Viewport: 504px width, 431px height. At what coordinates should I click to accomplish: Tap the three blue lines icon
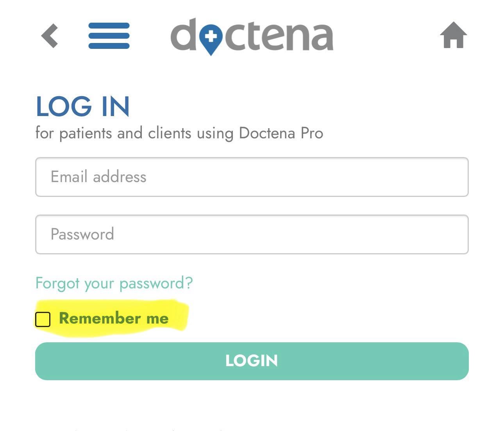[109, 36]
